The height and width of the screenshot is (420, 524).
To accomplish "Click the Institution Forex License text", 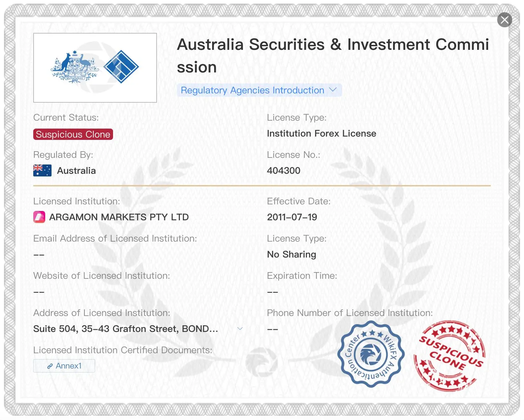I will click(x=322, y=134).
